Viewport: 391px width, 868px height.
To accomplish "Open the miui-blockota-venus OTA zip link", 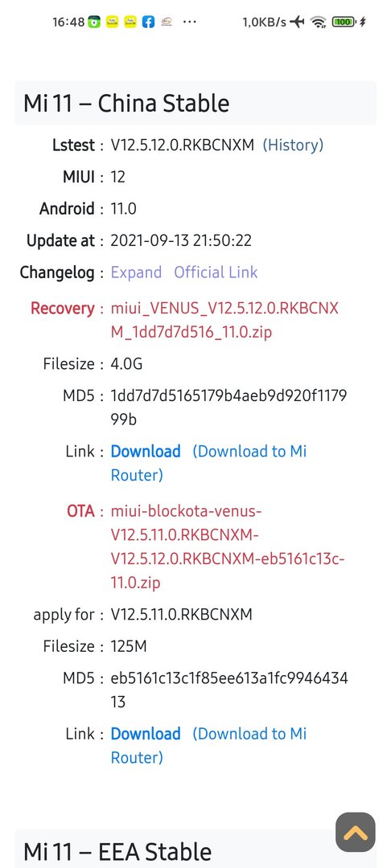I will coord(228,547).
